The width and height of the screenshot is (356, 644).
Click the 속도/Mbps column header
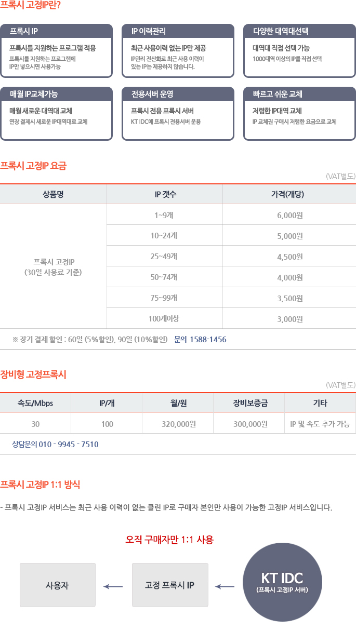(35, 403)
